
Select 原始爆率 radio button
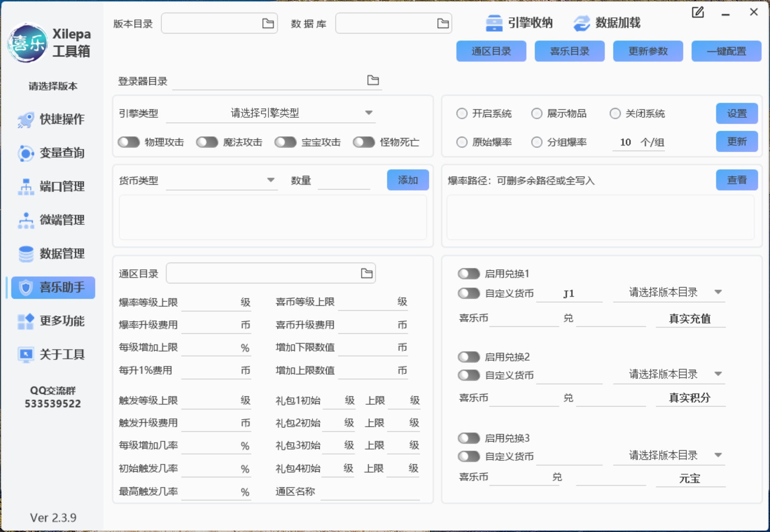(x=462, y=142)
